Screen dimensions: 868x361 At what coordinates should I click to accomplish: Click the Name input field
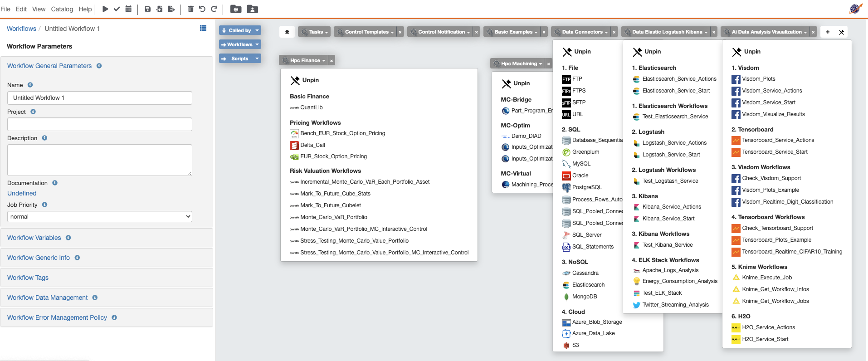pyautogui.click(x=100, y=98)
